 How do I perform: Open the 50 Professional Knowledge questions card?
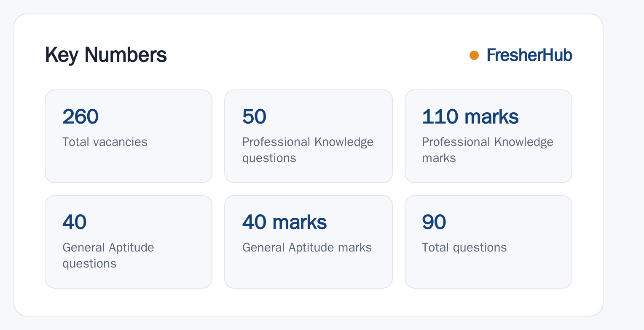[309, 136]
